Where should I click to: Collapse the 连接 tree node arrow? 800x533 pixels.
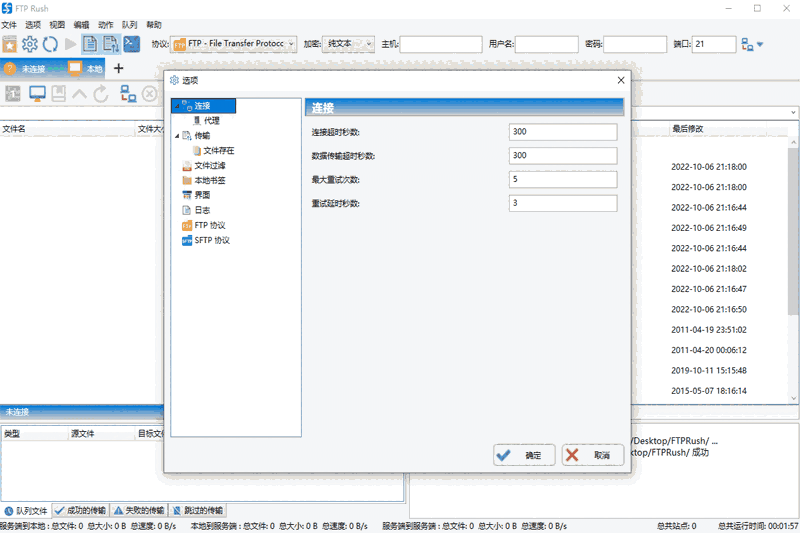[177, 106]
